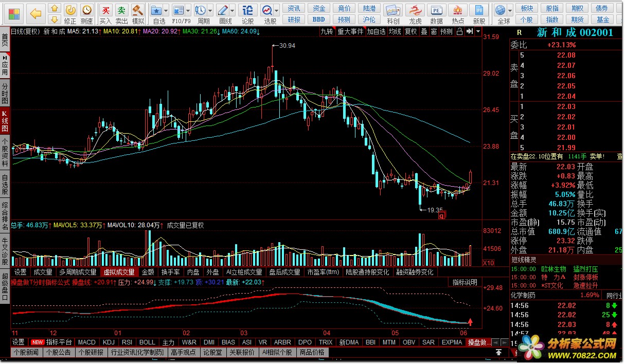Click the colorful home logo icon
The width and height of the screenshot is (625, 364).
coord(14,14)
